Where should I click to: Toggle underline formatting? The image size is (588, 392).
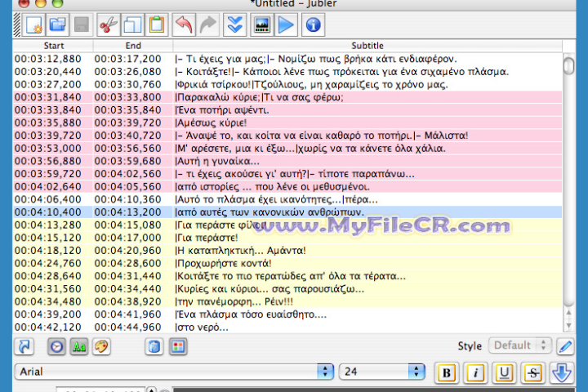point(505,372)
